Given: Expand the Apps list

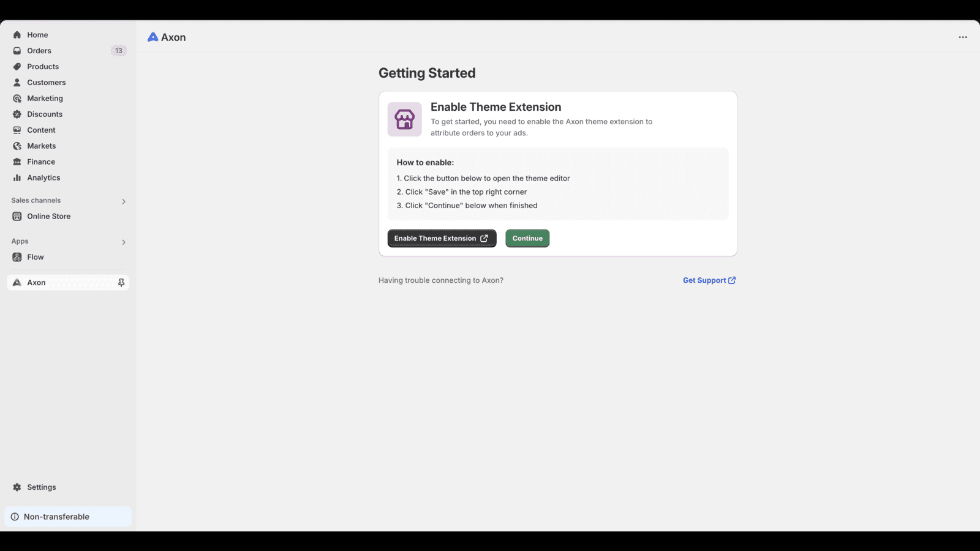Looking at the screenshot, I should tap(123, 242).
